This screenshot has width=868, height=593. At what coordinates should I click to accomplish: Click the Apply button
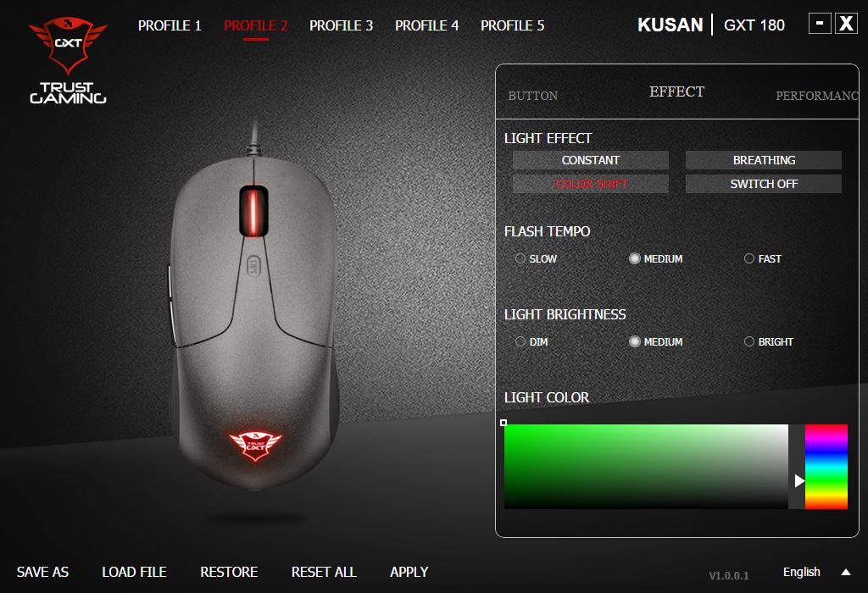click(x=409, y=572)
